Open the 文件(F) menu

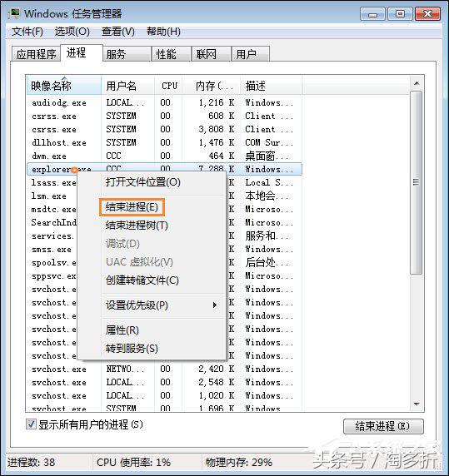click(x=27, y=32)
